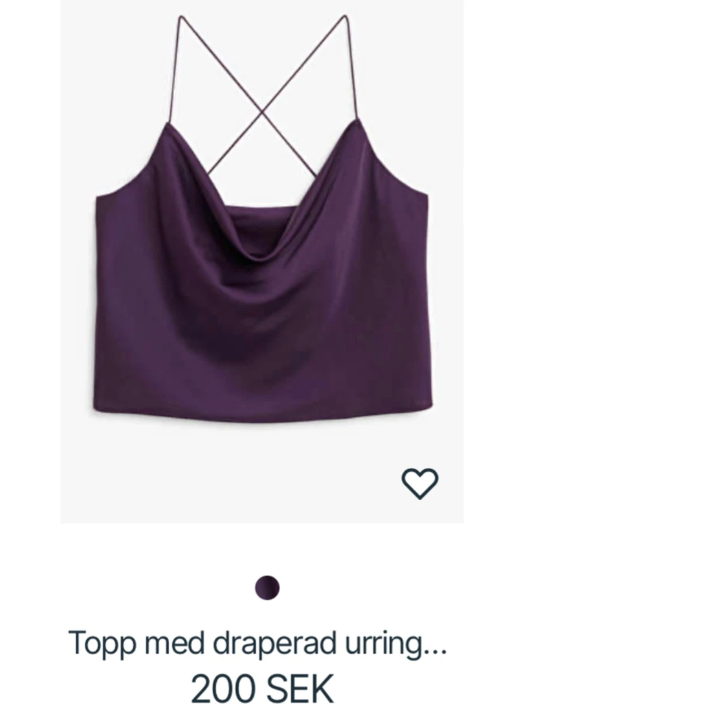Open the purple draped top product image
728x728 pixels.
pyautogui.click(x=262, y=261)
